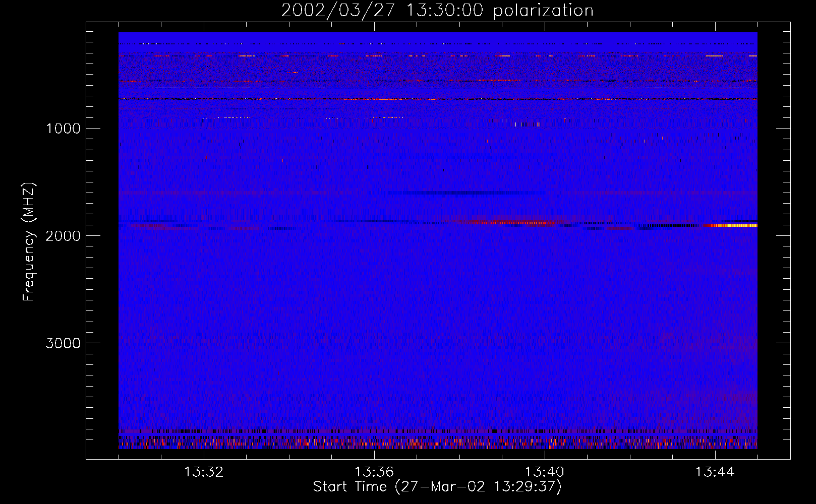
Task: Select the 'Start Time (27-Mar-02 13:29:37)' axis label
Action: [437, 487]
